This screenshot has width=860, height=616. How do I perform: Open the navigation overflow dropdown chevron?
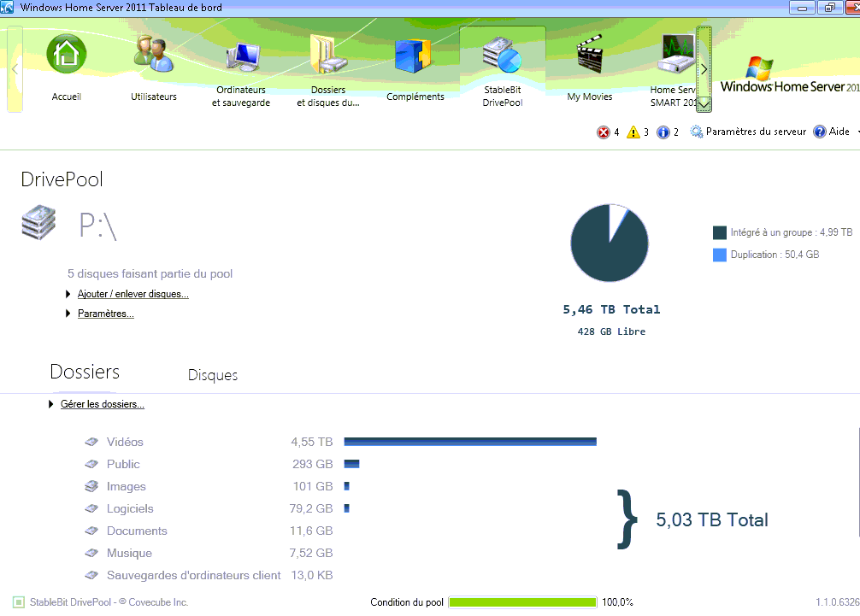[x=704, y=103]
